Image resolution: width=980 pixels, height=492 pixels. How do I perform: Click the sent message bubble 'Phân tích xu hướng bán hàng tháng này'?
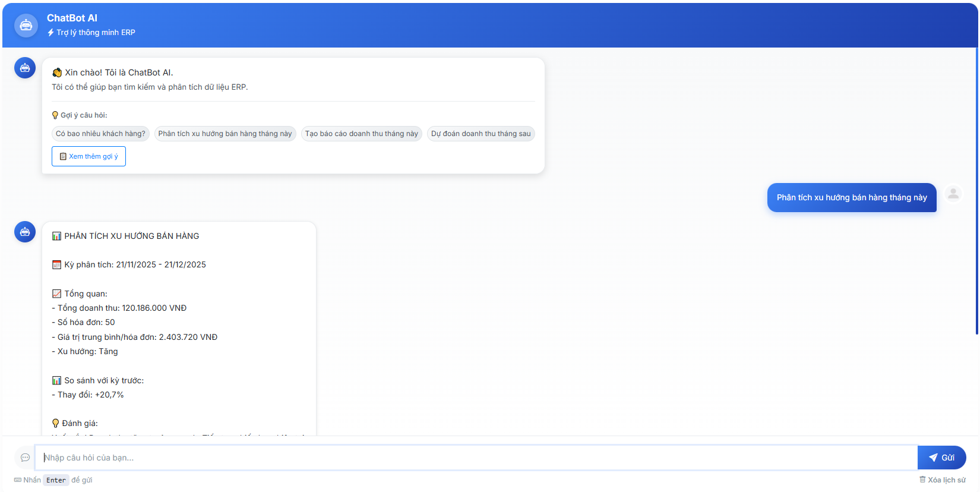point(852,197)
